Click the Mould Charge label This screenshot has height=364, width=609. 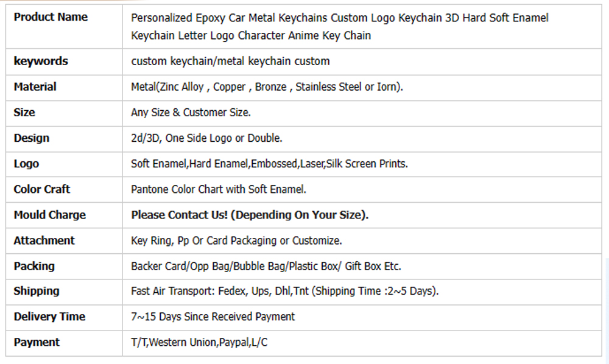[x=50, y=215]
